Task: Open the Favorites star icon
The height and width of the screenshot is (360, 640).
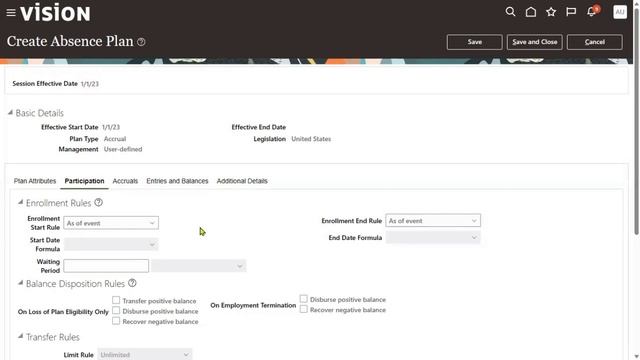Action: pos(551,12)
